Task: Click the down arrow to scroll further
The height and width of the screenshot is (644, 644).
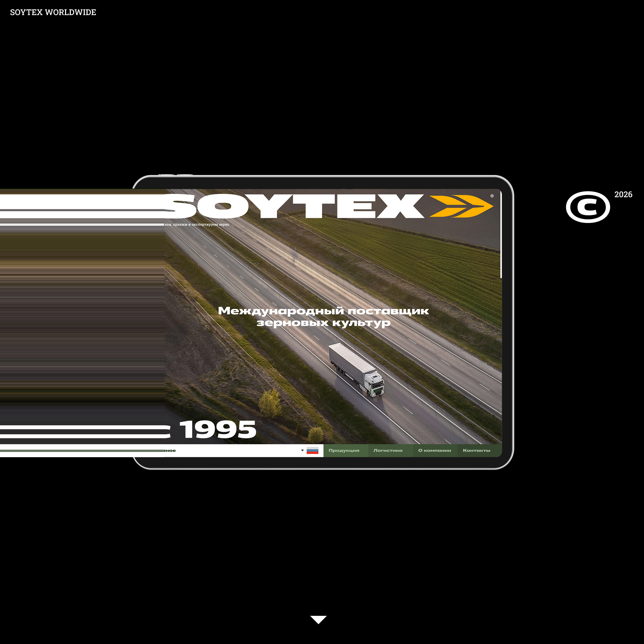Action: tap(318, 620)
